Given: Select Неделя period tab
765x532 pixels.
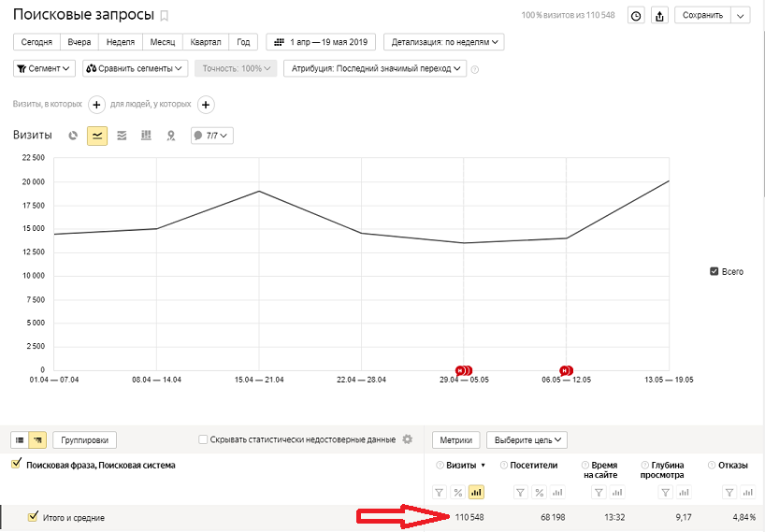Looking at the screenshot, I should (121, 42).
